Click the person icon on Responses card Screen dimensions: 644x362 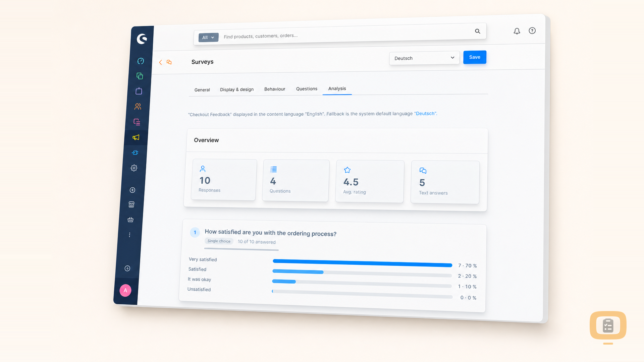pos(203,169)
